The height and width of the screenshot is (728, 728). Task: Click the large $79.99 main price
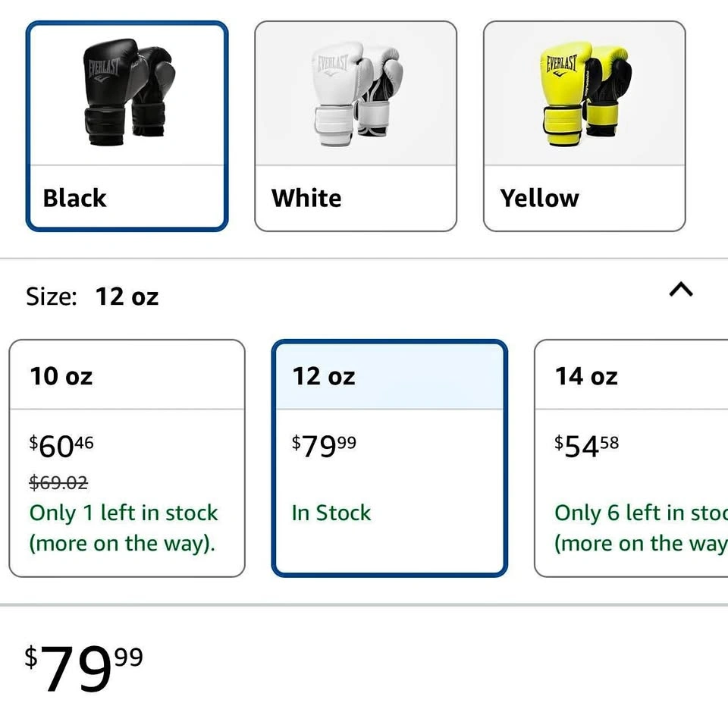click(83, 667)
